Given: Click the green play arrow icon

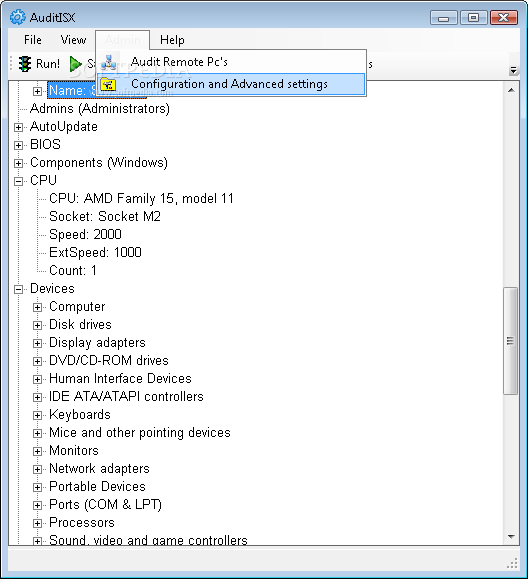Looking at the screenshot, I should (76, 64).
